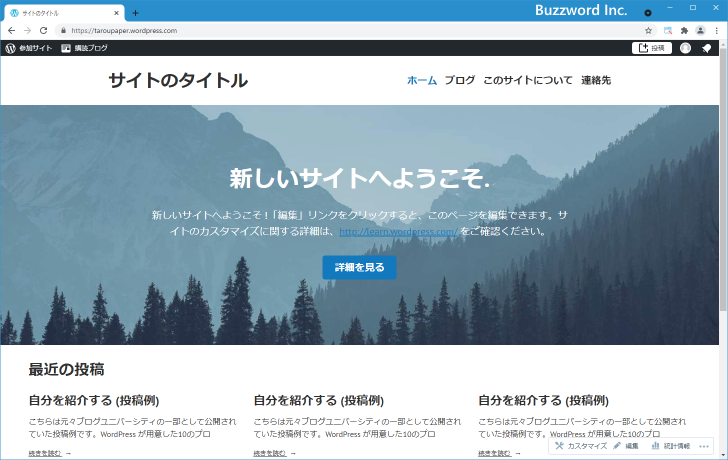Go back using the browser back arrow
This screenshot has height=460, width=728.
12,31
